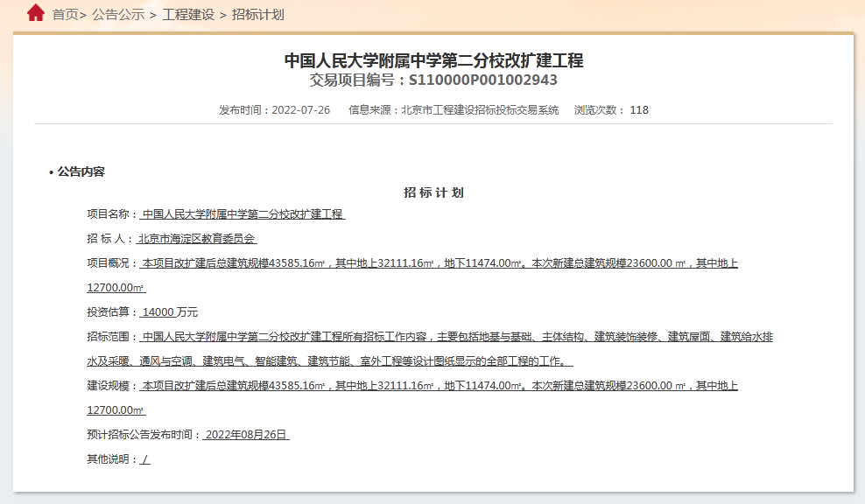This screenshot has height=504, width=865.
Task: Select underlined project name value after 项目名称
Action: point(243,214)
